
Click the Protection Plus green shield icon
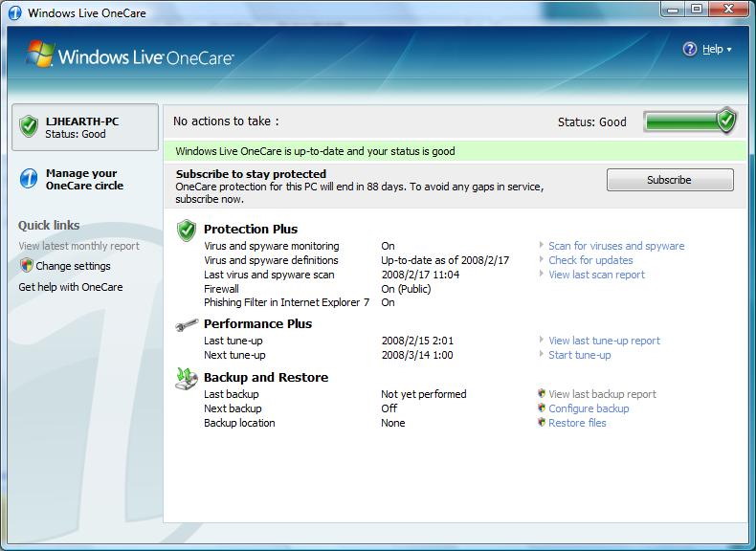(x=186, y=231)
